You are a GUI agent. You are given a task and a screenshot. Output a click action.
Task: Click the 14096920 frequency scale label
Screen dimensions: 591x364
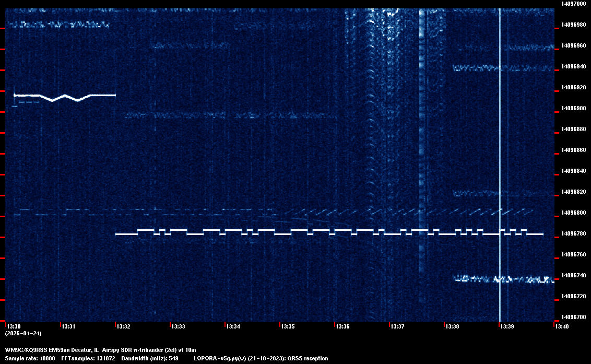pos(573,87)
